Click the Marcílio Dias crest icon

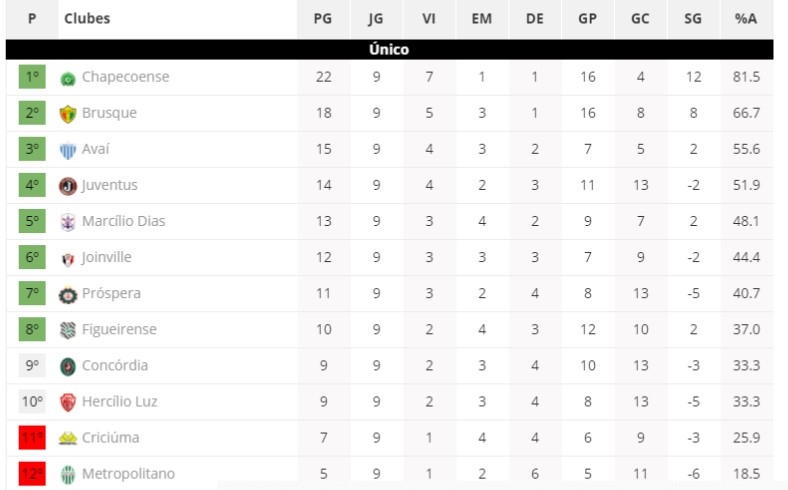click(68, 222)
